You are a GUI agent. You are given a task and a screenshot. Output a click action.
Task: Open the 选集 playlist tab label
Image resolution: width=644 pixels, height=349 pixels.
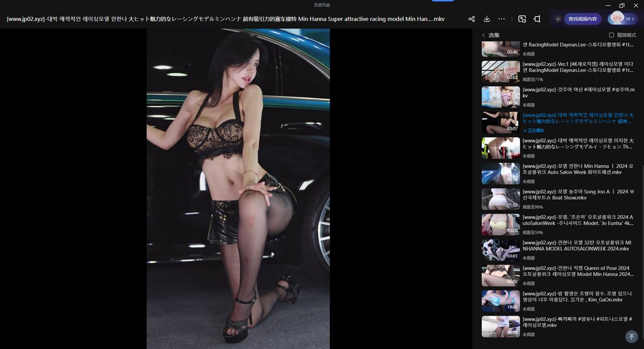pyautogui.click(x=493, y=34)
